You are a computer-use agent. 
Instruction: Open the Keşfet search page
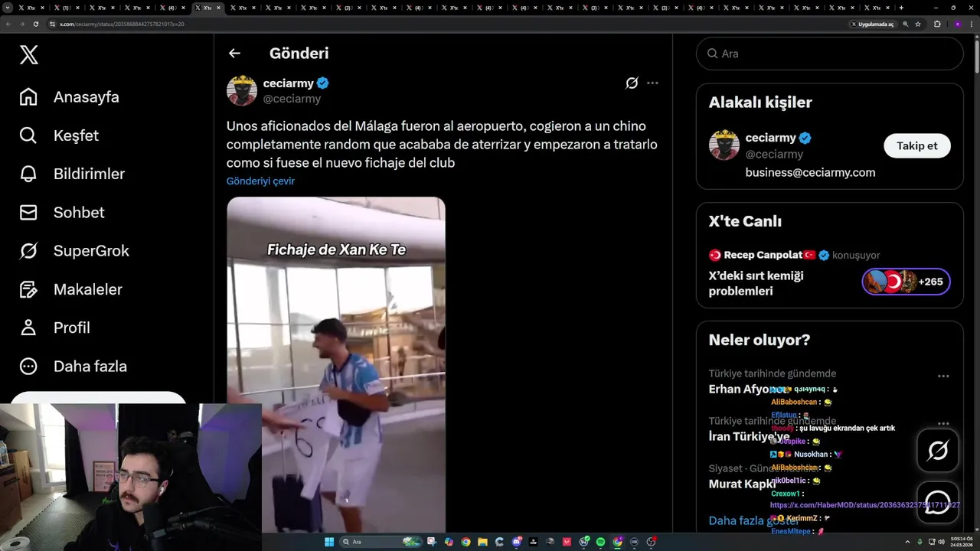pyautogui.click(x=28, y=135)
